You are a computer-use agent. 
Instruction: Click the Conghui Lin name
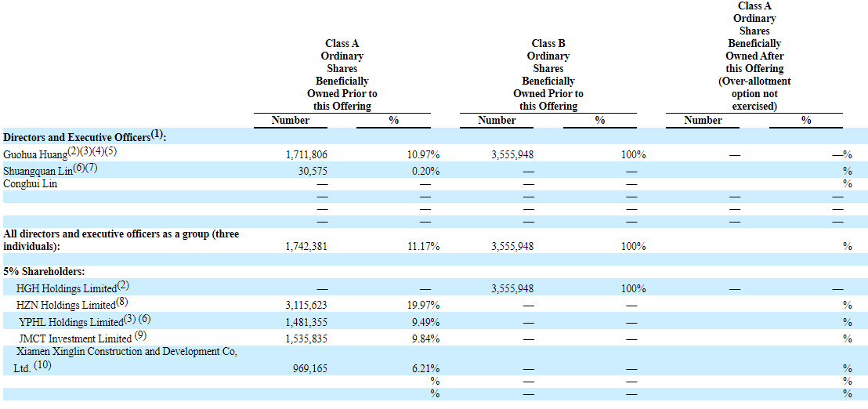pos(31,184)
